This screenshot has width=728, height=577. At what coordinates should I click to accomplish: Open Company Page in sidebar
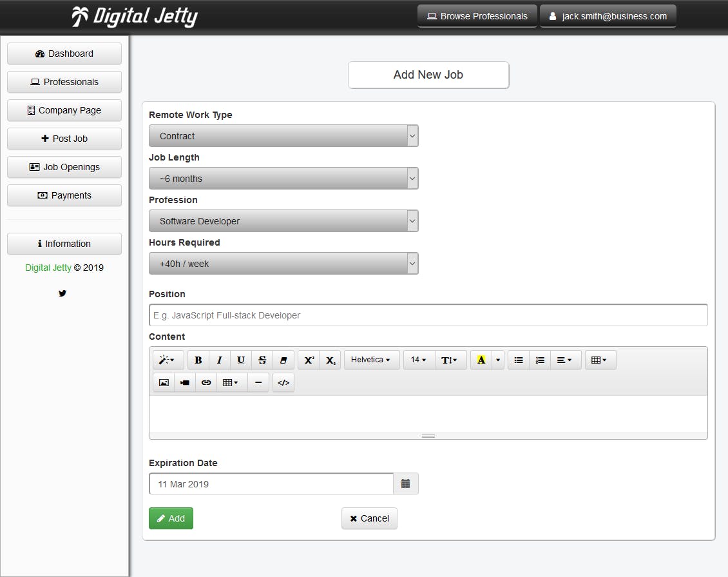point(64,110)
